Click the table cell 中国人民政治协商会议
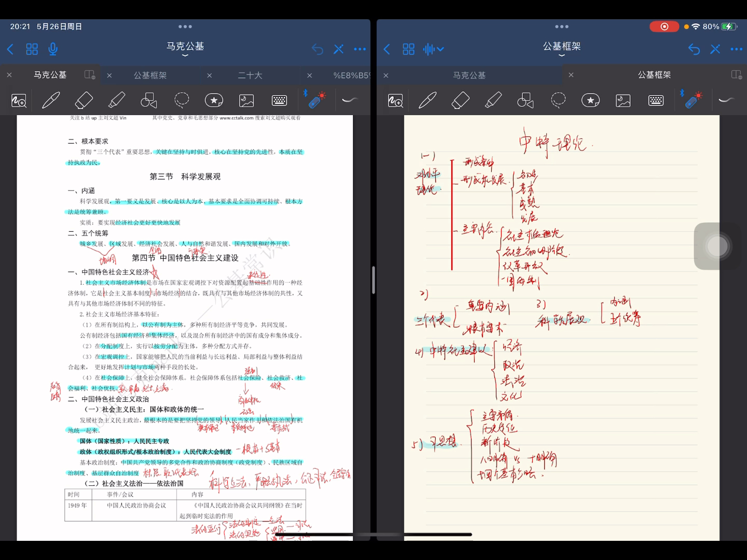The image size is (747, 560). tap(136, 506)
